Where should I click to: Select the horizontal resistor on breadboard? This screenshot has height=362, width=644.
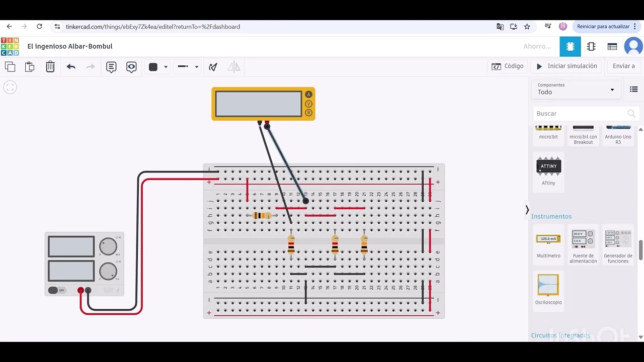(262, 216)
